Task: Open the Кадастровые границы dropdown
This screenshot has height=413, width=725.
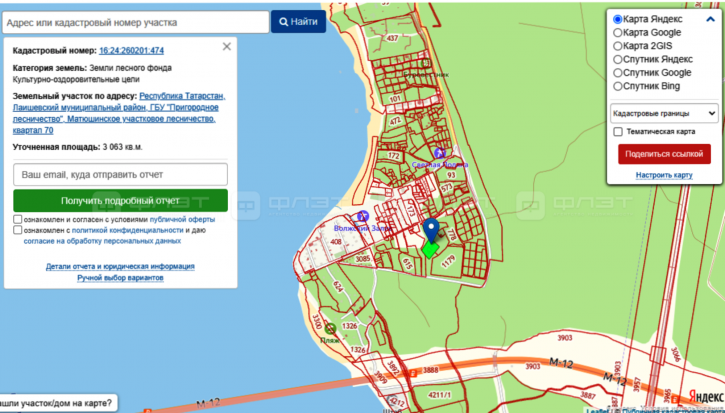Action: pyautogui.click(x=664, y=113)
